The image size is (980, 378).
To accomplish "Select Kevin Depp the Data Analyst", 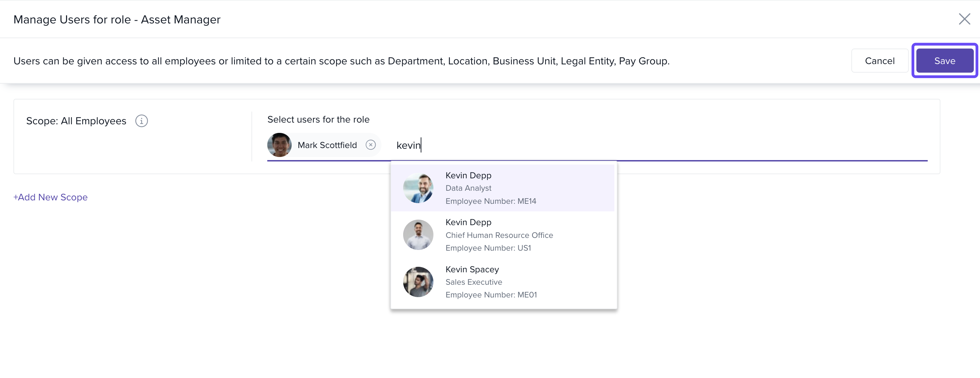I will 468,176.
